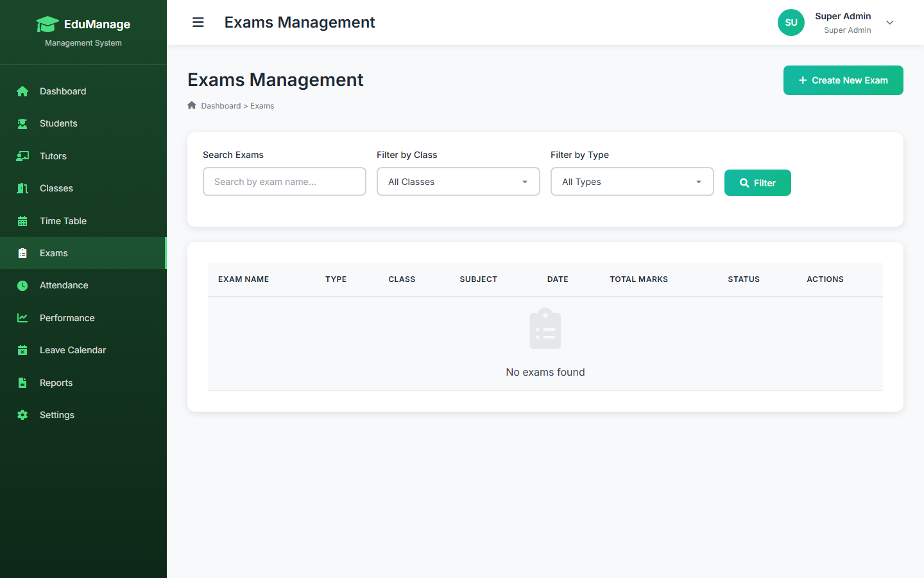Click the Super Admin user name
924x578 pixels.
coord(843,16)
